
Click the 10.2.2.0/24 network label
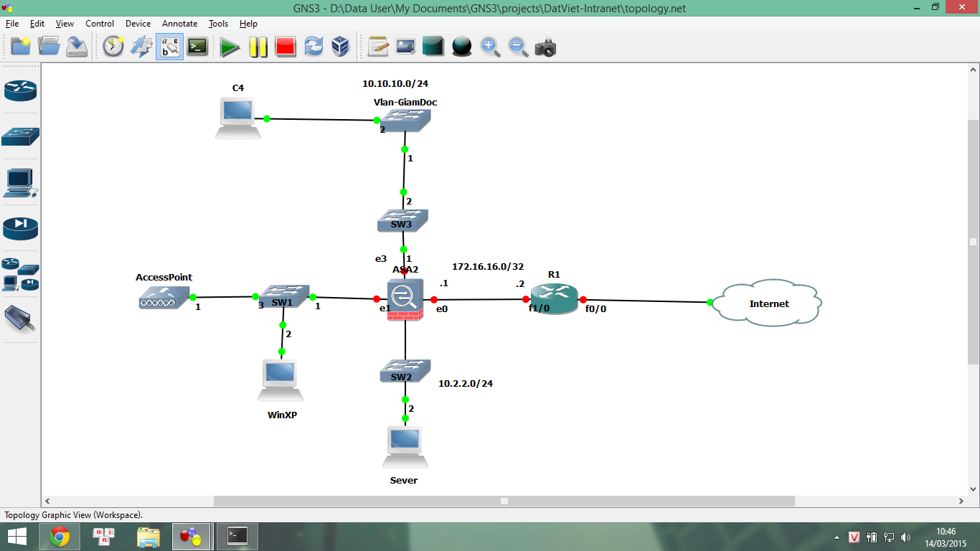click(x=466, y=383)
